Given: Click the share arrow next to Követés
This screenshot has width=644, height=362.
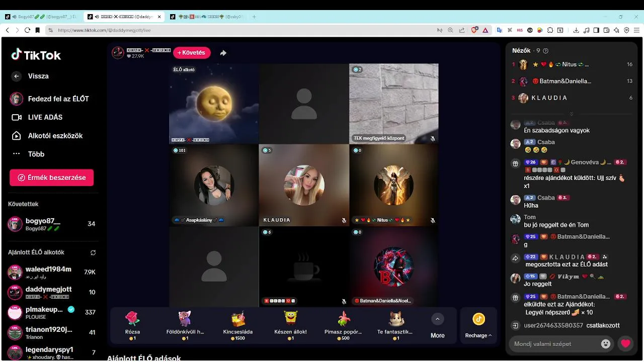Looking at the screenshot, I should [223, 53].
